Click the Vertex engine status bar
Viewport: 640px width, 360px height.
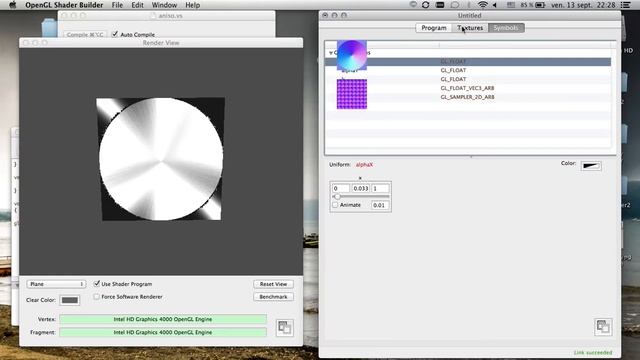coord(163,319)
